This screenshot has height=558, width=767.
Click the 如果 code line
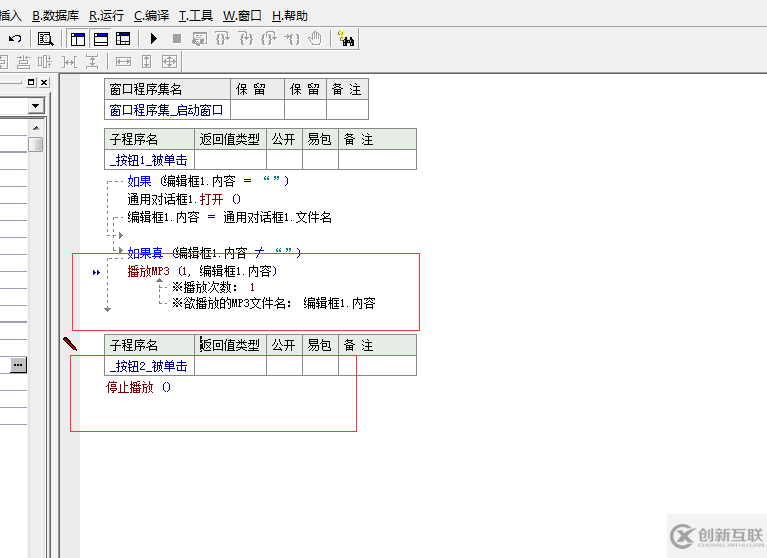click(x=208, y=181)
